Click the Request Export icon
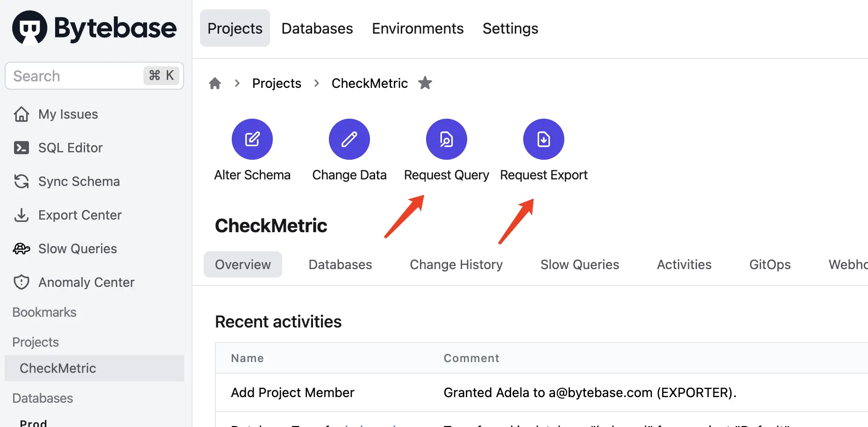The image size is (868, 427). (544, 139)
